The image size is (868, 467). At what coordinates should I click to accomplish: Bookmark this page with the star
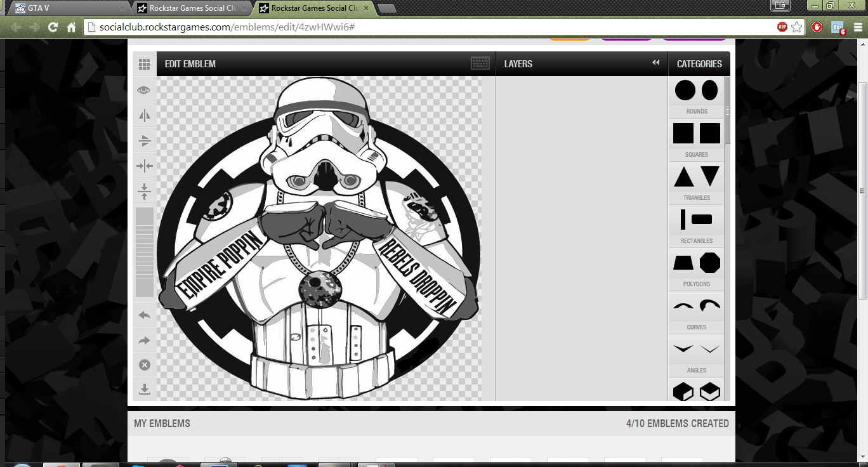[x=797, y=27]
